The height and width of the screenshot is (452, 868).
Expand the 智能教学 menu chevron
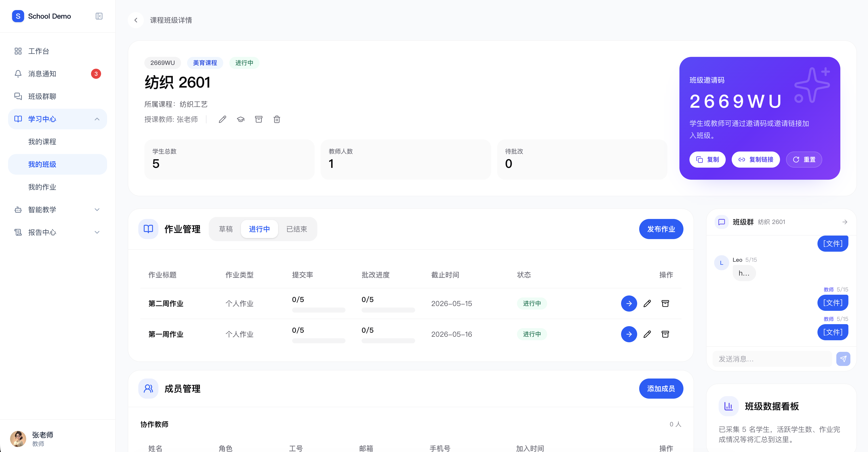pyautogui.click(x=97, y=209)
